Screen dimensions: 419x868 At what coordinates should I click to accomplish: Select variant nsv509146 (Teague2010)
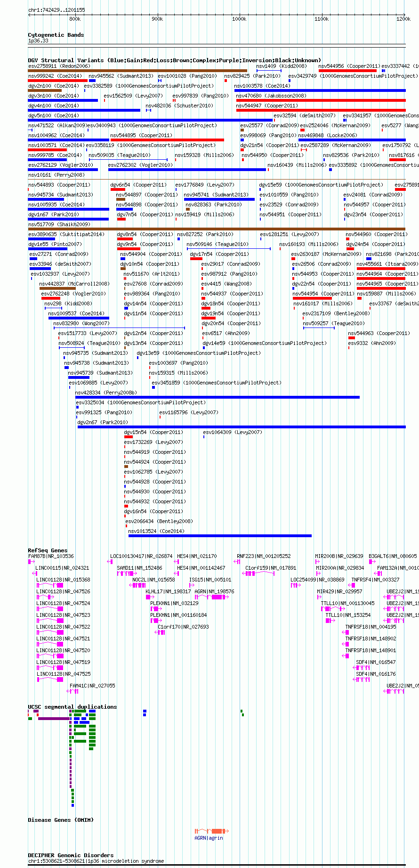coord(218,244)
